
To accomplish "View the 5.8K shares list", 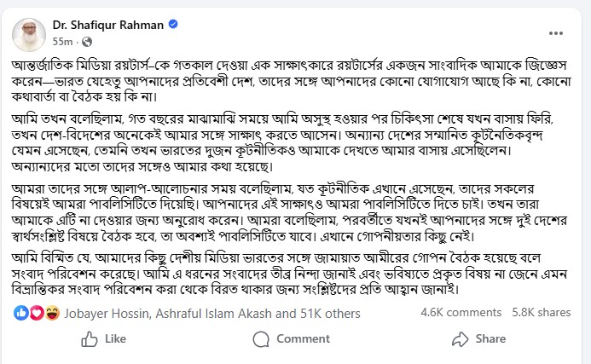I will [540, 314].
